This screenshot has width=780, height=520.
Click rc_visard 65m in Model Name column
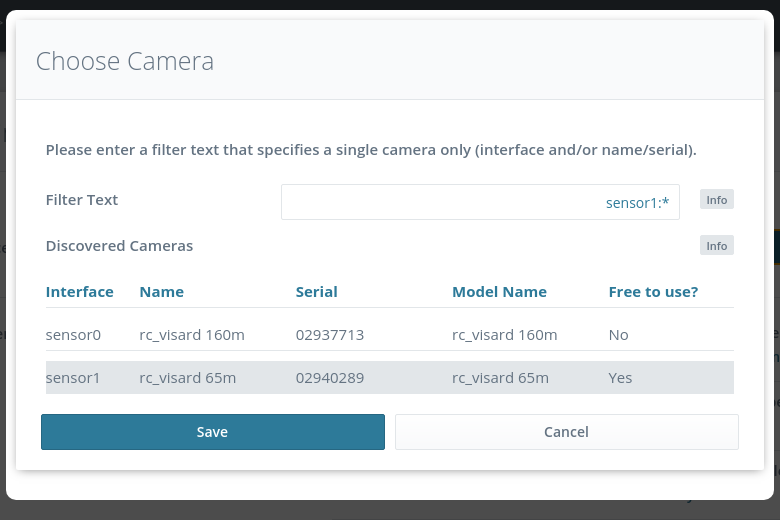point(501,378)
